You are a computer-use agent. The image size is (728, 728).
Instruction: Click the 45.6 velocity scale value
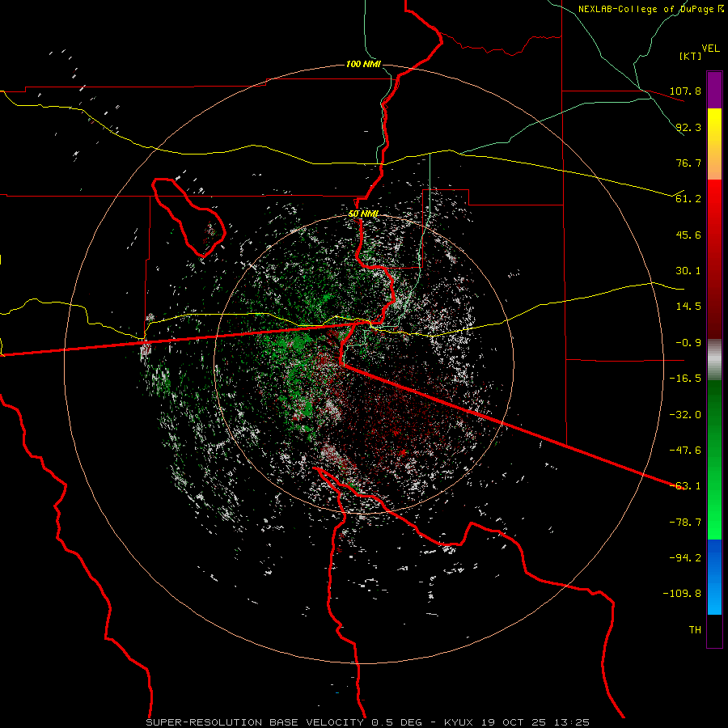point(688,235)
